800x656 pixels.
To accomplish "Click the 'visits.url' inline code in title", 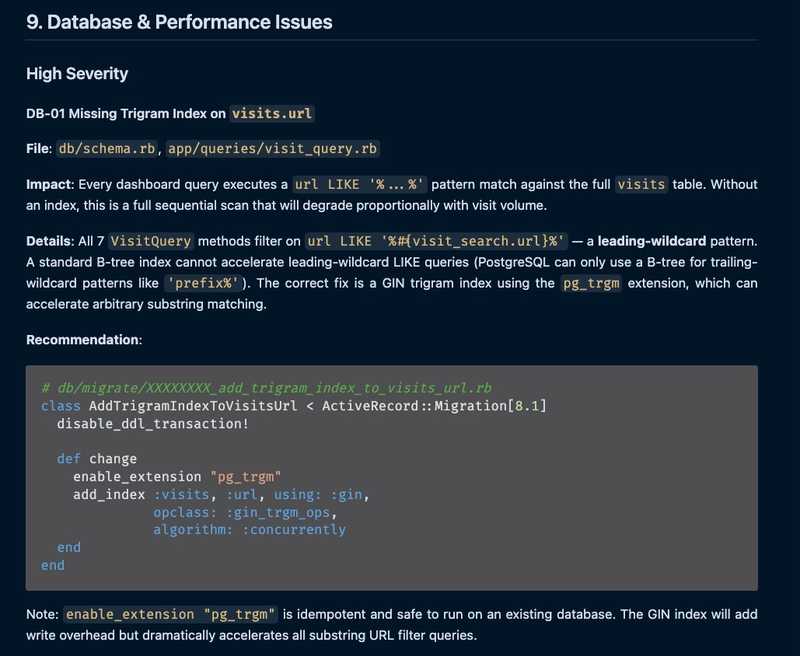I will point(271,113).
